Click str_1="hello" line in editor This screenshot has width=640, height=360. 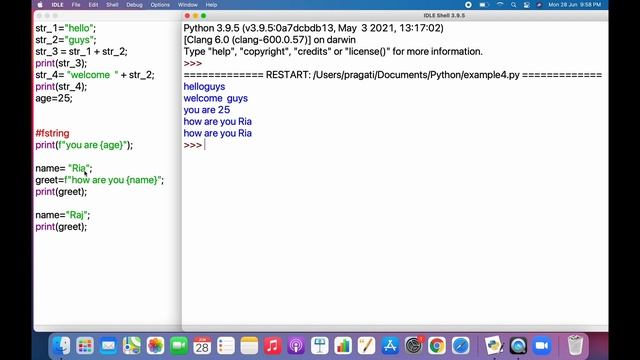click(x=65, y=28)
